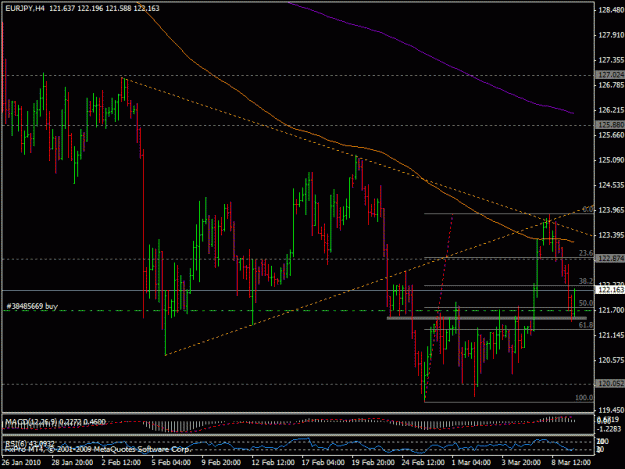
Task: Click the Fibonacci 38.2 level label
Action: click(x=586, y=281)
